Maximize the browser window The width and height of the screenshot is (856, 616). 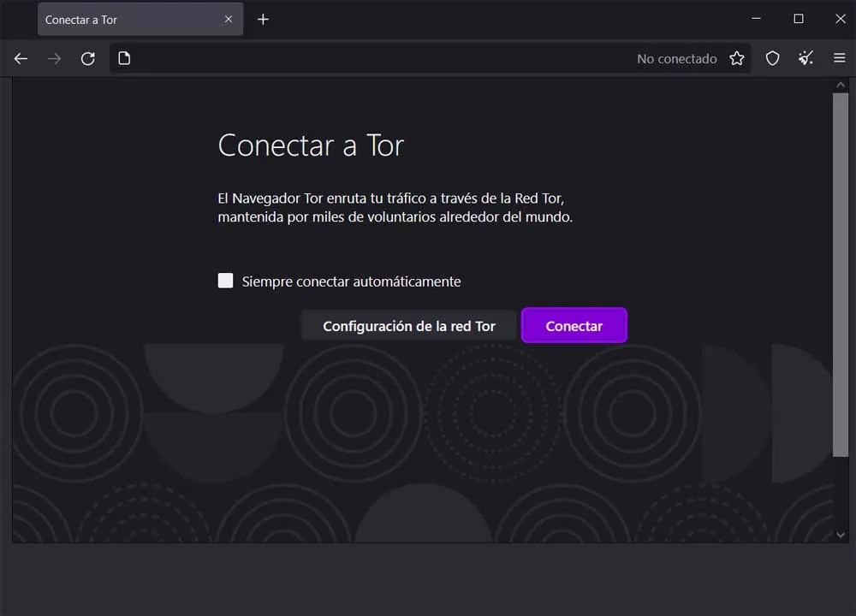pos(799,19)
